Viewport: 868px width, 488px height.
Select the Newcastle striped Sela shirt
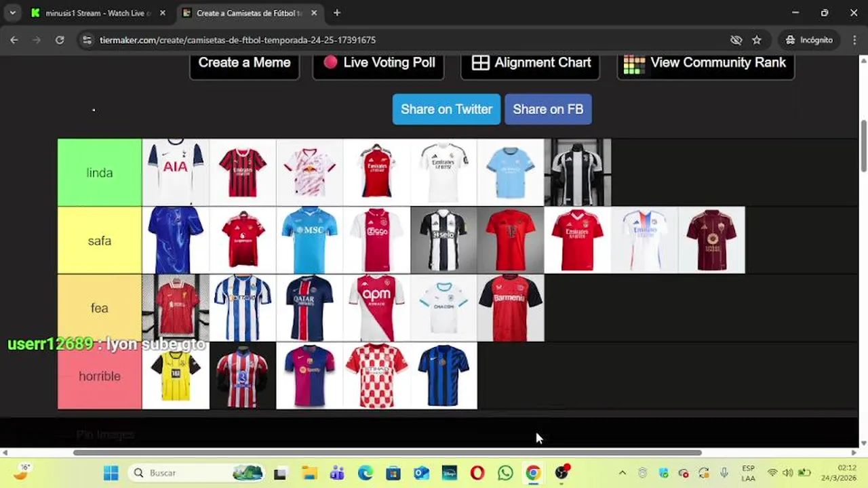(443, 240)
